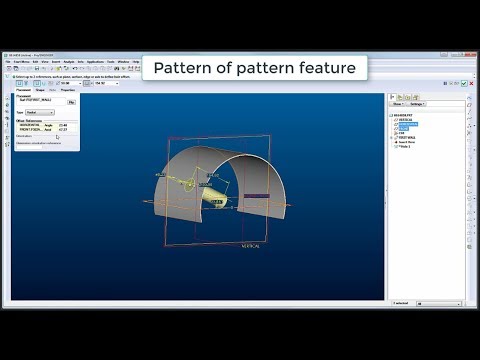480x360 pixels.
Task: Select the Angle offset reference row
Action: tap(47, 125)
